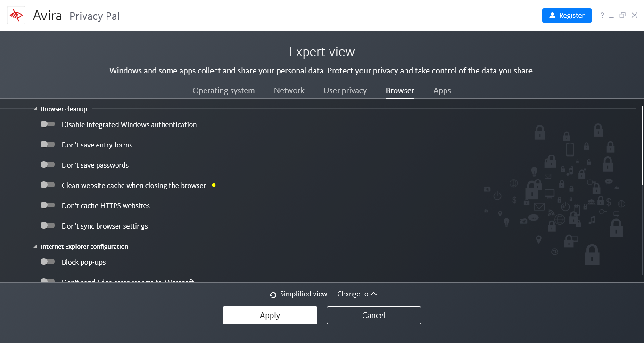This screenshot has height=343, width=644.
Task: Select the Browser tab
Action: [400, 90]
